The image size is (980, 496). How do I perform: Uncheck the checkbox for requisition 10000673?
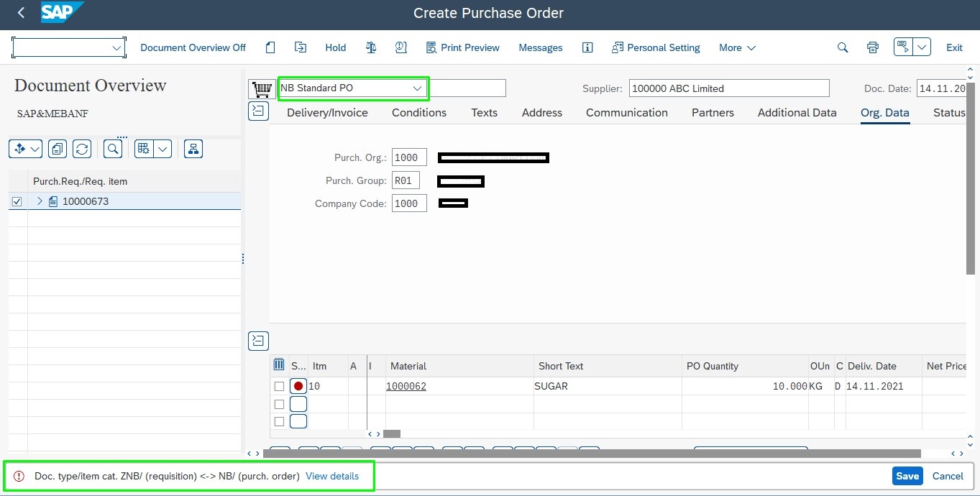(17, 202)
